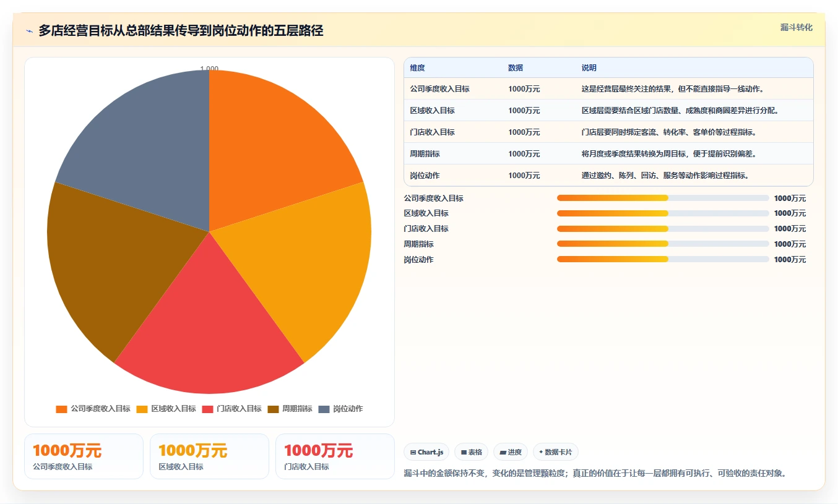Click the 漏斗转化 tag in header
Screen dimensions: 838x504
tap(796, 28)
